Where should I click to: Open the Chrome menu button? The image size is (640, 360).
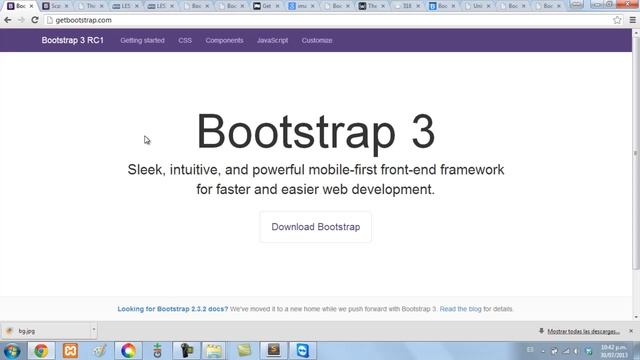point(632,20)
